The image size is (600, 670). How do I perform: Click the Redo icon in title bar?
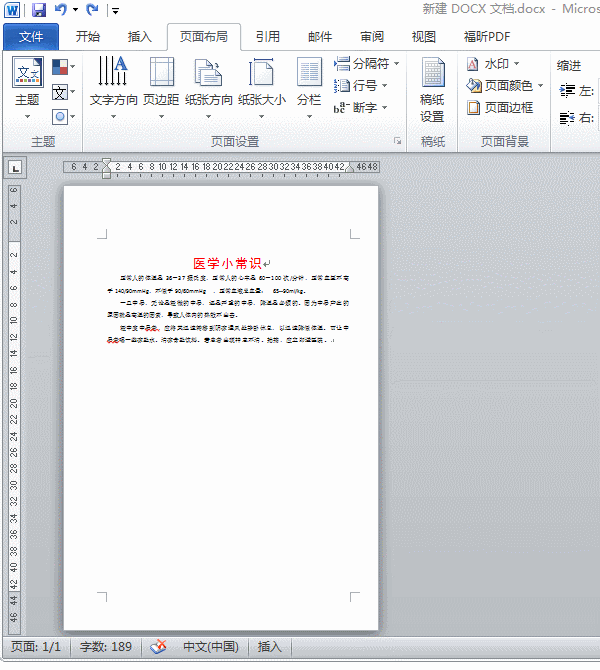click(x=93, y=10)
